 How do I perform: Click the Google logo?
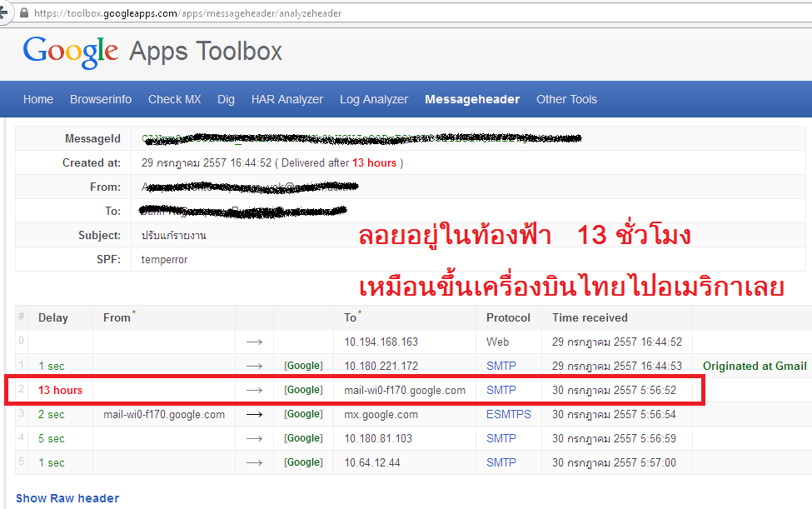pos(71,52)
